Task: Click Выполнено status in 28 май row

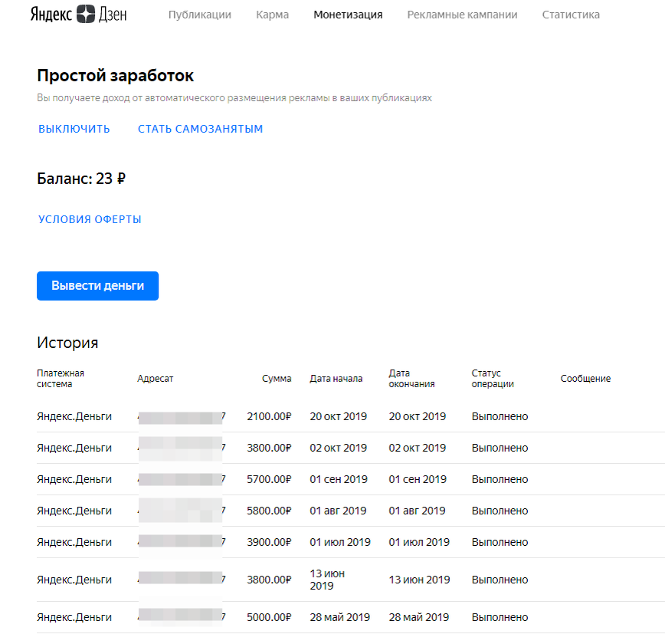Action: (x=500, y=617)
